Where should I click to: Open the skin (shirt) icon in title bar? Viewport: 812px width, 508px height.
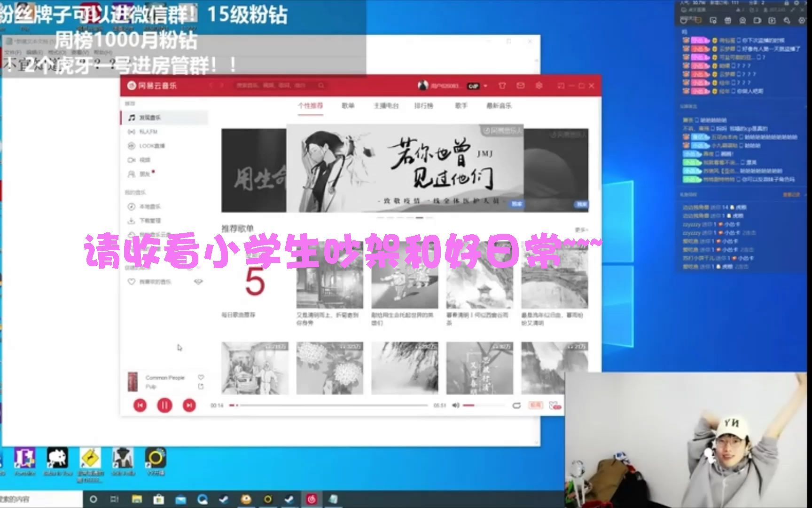[502, 86]
